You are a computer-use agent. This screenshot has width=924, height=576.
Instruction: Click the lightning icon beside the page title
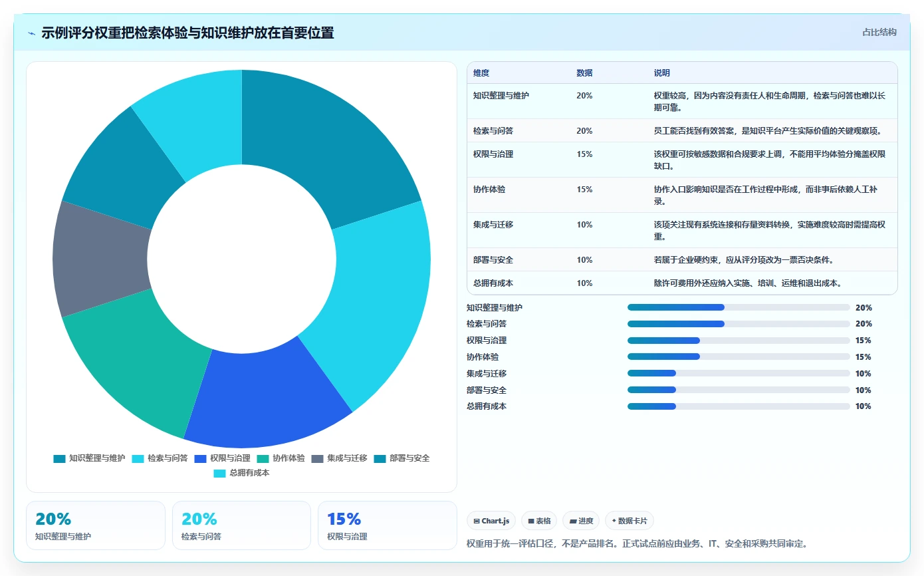click(31, 33)
